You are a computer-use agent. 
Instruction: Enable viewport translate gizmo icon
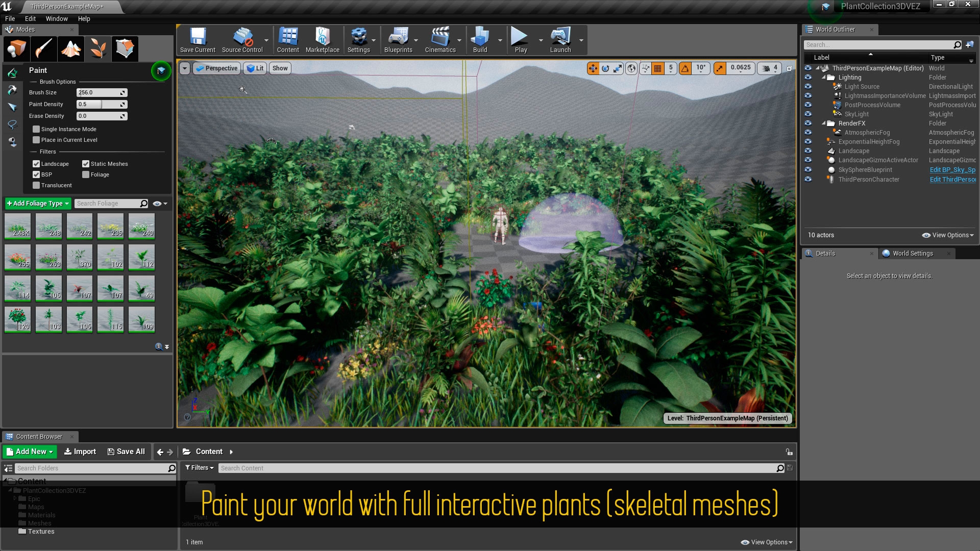pyautogui.click(x=593, y=68)
